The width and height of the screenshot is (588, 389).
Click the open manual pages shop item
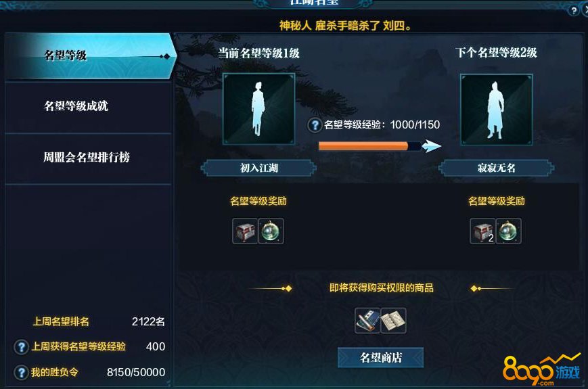[393, 321]
